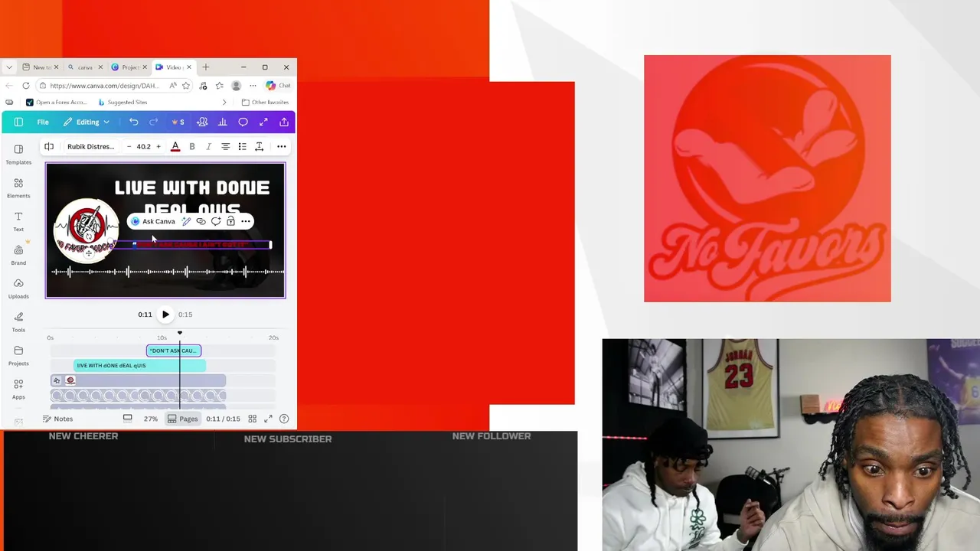Click the crown premium S button

tap(178, 122)
